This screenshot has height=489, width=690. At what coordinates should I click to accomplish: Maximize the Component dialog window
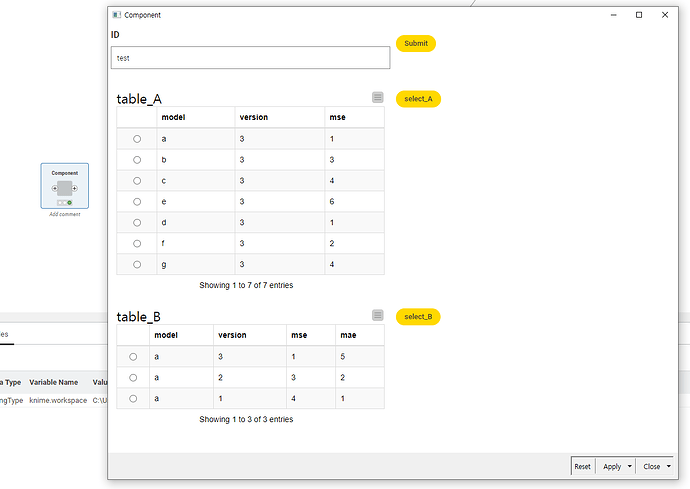click(639, 15)
